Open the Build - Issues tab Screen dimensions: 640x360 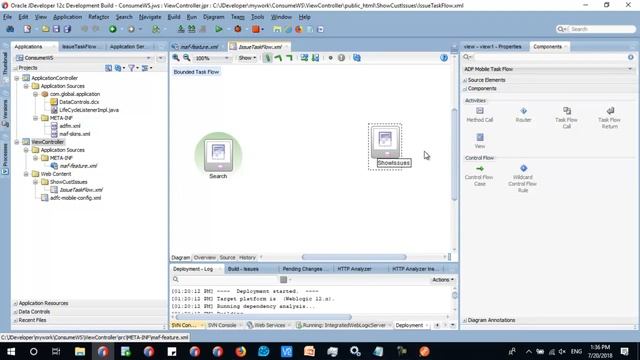click(x=243, y=269)
